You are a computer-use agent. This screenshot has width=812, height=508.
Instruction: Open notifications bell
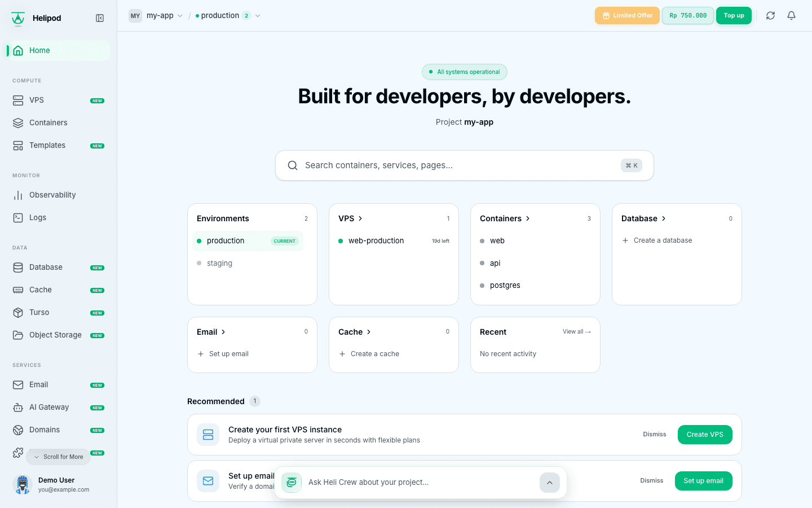791,16
